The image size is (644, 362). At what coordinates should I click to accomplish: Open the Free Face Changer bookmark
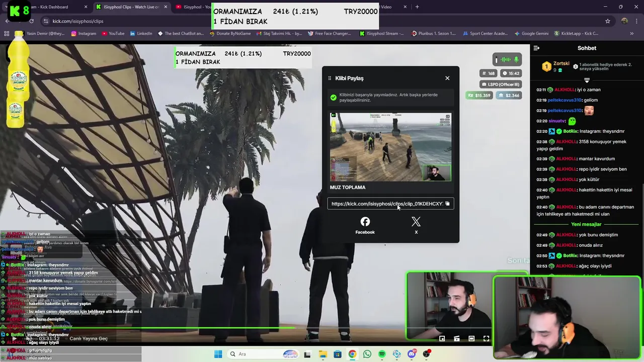click(x=329, y=34)
